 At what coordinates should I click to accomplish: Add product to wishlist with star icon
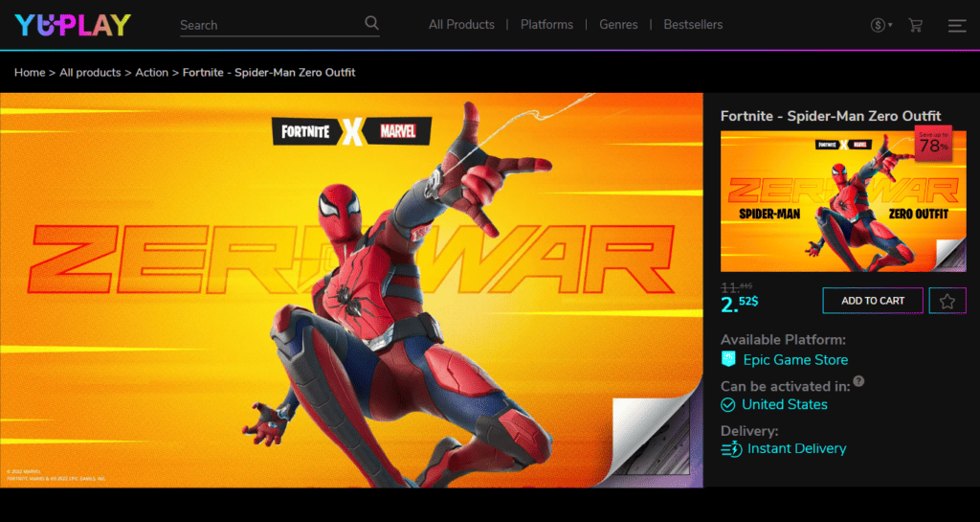click(947, 301)
